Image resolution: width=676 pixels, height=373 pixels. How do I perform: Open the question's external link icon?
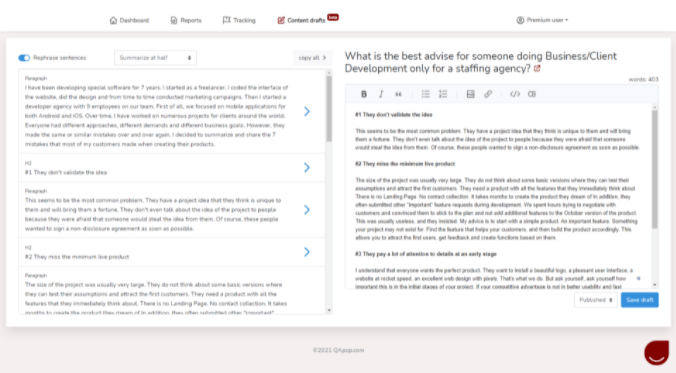coord(537,69)
